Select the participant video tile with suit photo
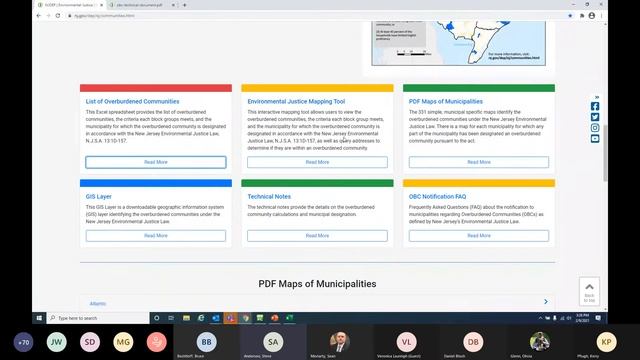 pyautogui.click(x=340, y=342)
